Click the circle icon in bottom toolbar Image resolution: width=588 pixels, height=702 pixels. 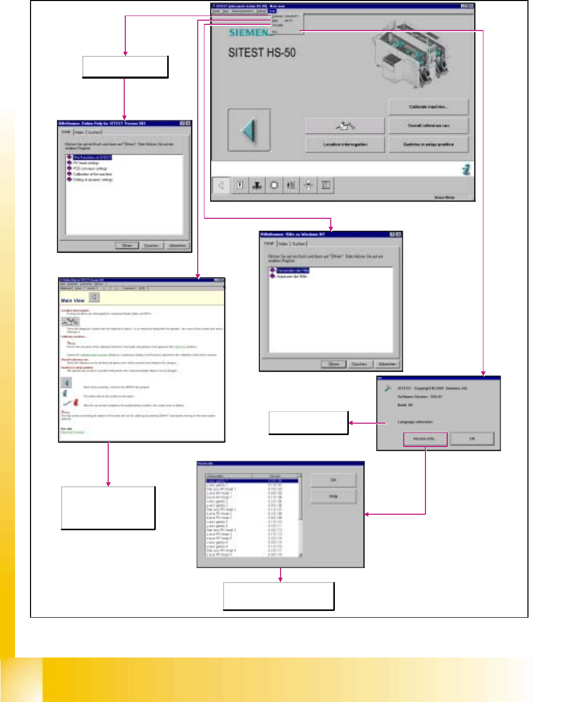(x=274, y=185)
